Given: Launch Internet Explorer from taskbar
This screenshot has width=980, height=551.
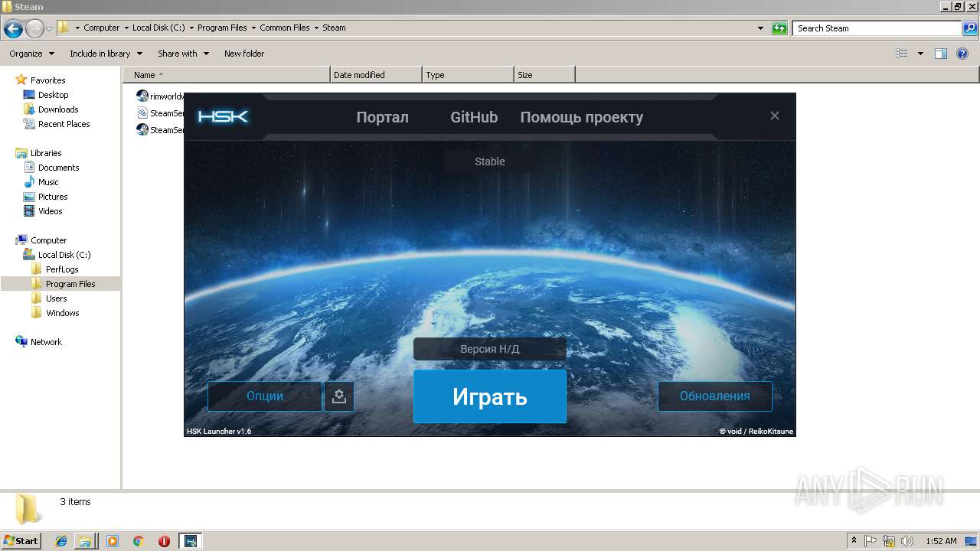Looking at the screenshot, I should (x=61, y=541).
